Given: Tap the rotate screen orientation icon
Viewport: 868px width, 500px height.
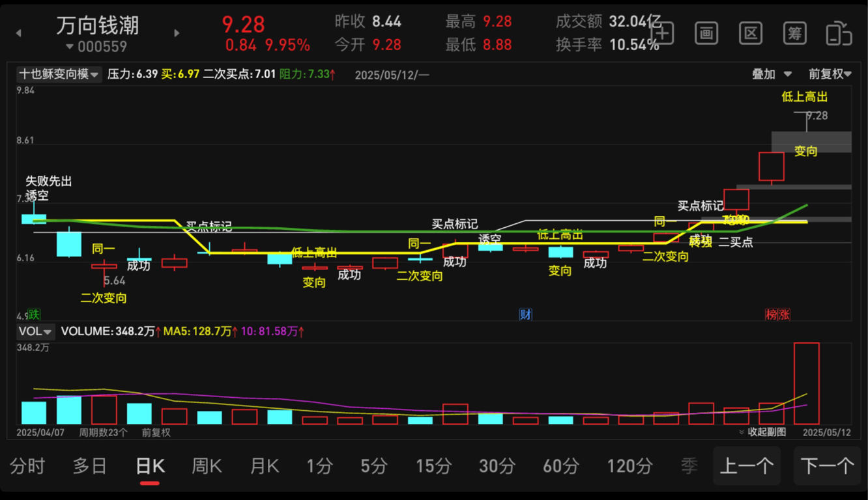Looking at the screenshot, I should 839,33.
